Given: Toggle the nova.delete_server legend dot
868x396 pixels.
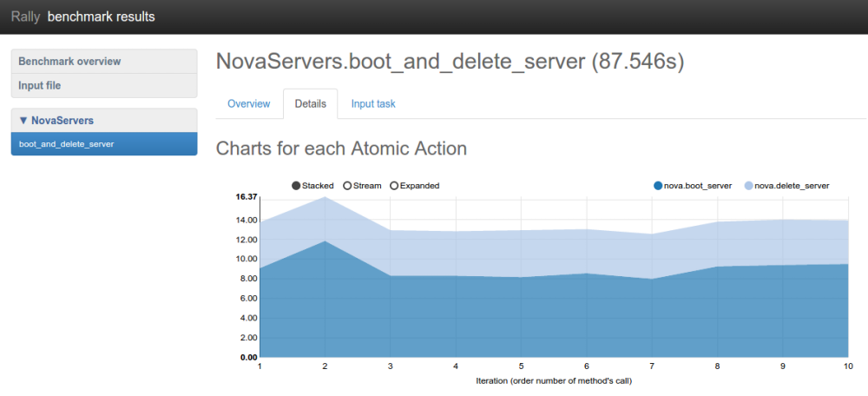Looking at the screenshot, I should [749, 186].
